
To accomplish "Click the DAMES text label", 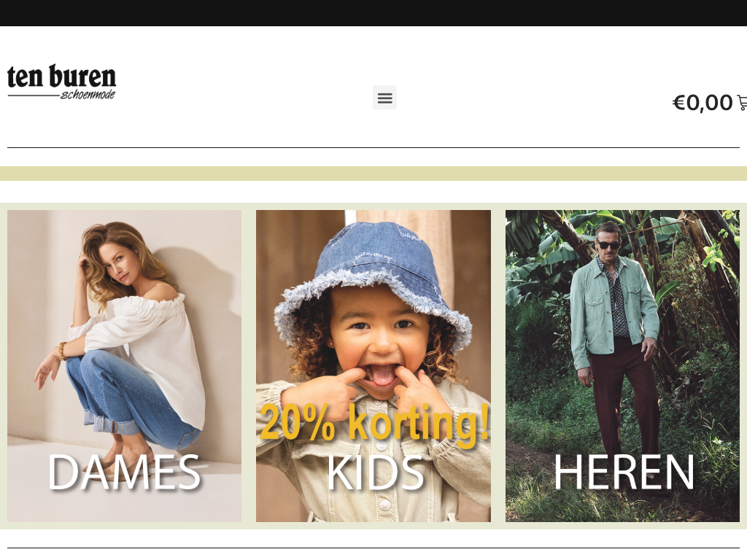I will click(124, 472).
